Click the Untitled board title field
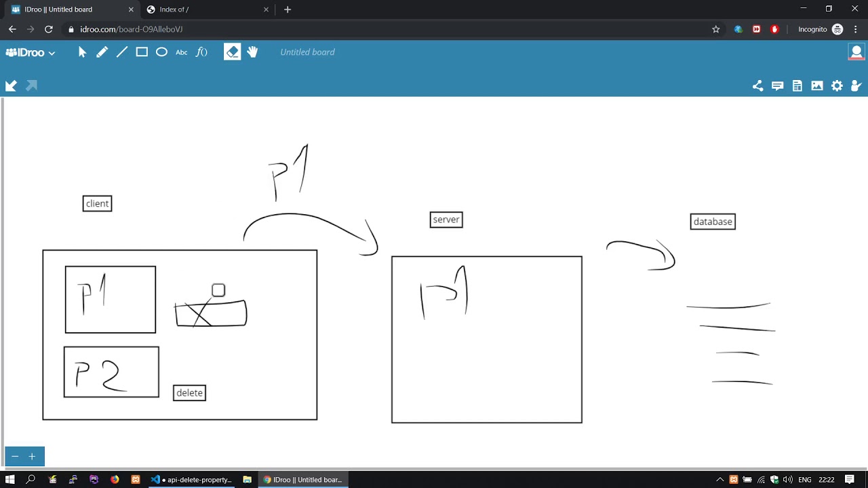Screen dimensions: 868x488 [x=307, y=52]
